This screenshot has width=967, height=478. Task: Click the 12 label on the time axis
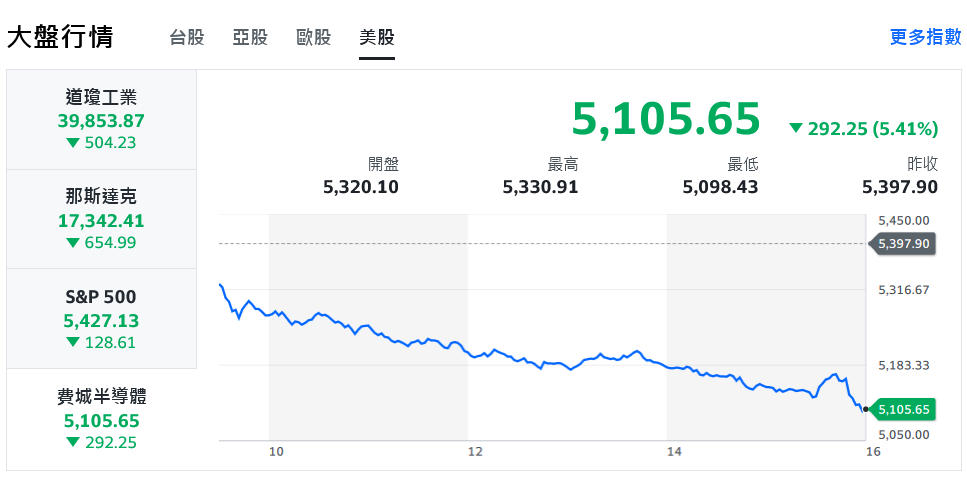[x=476, y=452]
